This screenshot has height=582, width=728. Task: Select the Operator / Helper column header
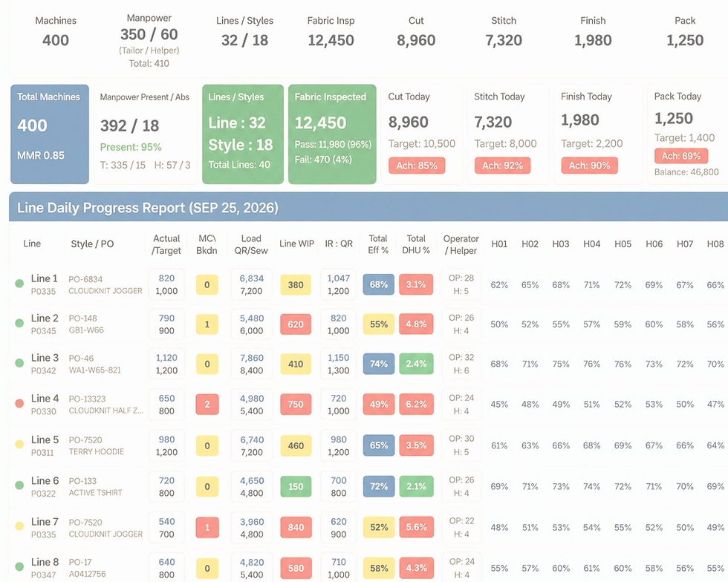pos(461,244)
